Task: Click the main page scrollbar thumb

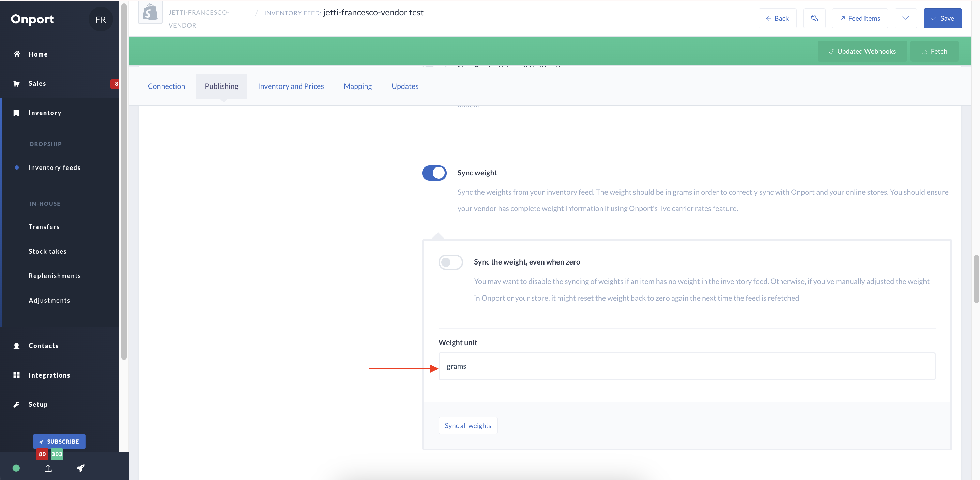Action: point(976,279)
